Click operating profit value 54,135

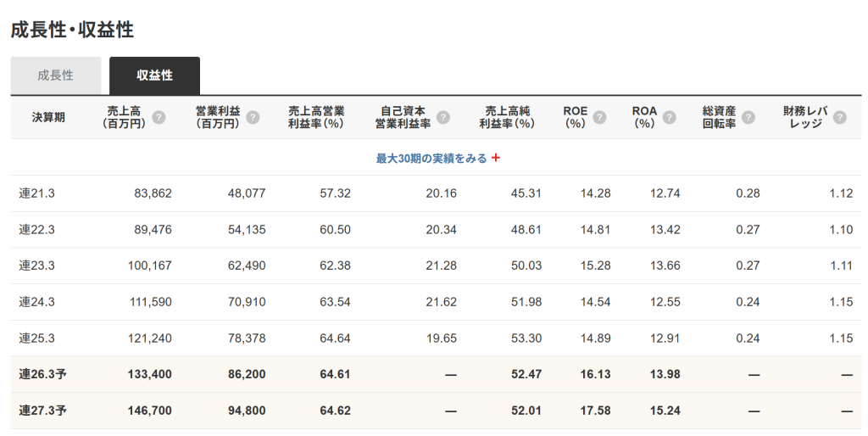click(247, 229)
